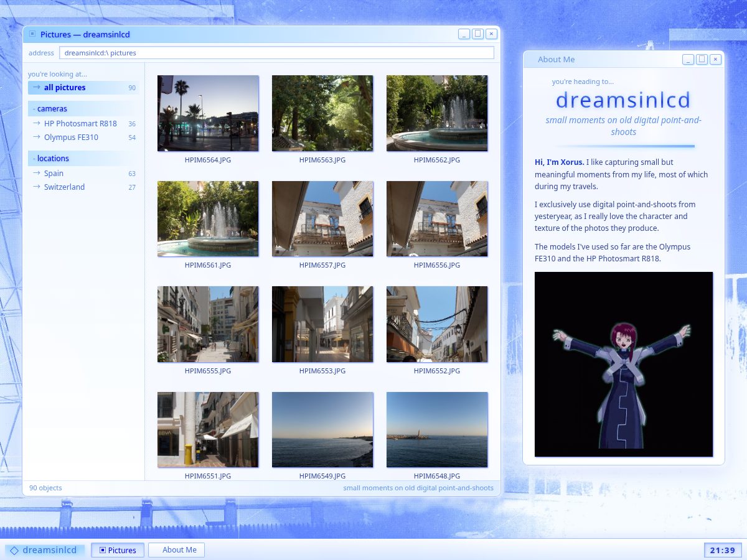
Task: Click the count 54 beside Olympus FE310
Action: click(132, 138)
